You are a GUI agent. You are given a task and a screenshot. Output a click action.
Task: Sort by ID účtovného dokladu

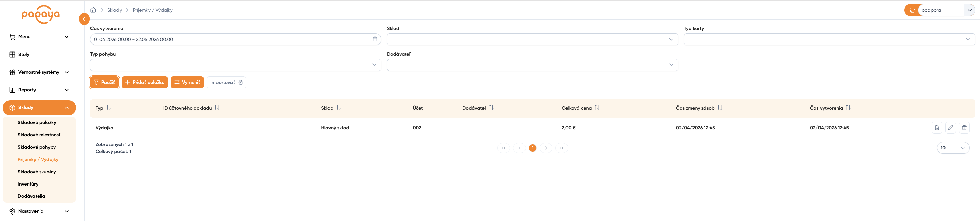[x=217, y=108]
